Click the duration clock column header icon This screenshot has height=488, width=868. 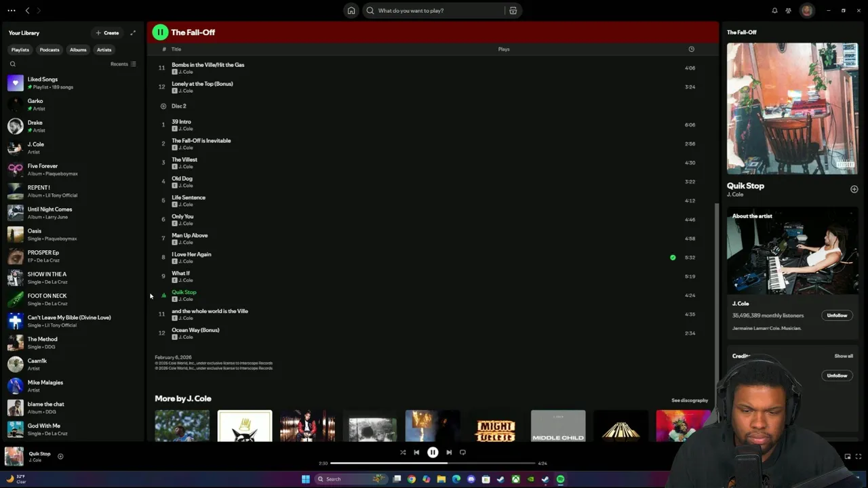(691, 49)
